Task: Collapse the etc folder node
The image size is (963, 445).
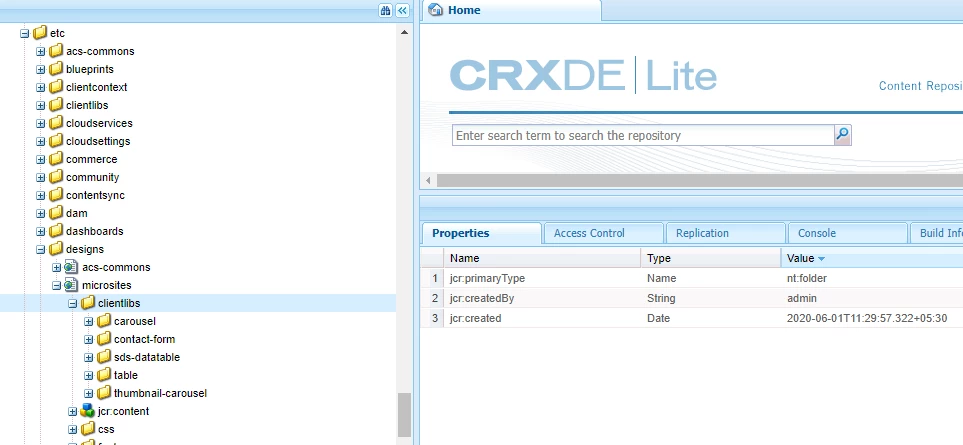Action: coord(25,33)
